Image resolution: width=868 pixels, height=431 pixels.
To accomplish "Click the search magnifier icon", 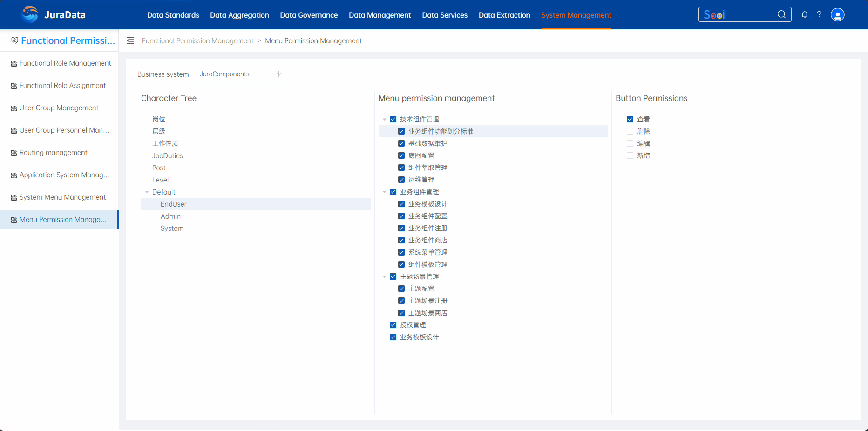I will click(781, 14).
